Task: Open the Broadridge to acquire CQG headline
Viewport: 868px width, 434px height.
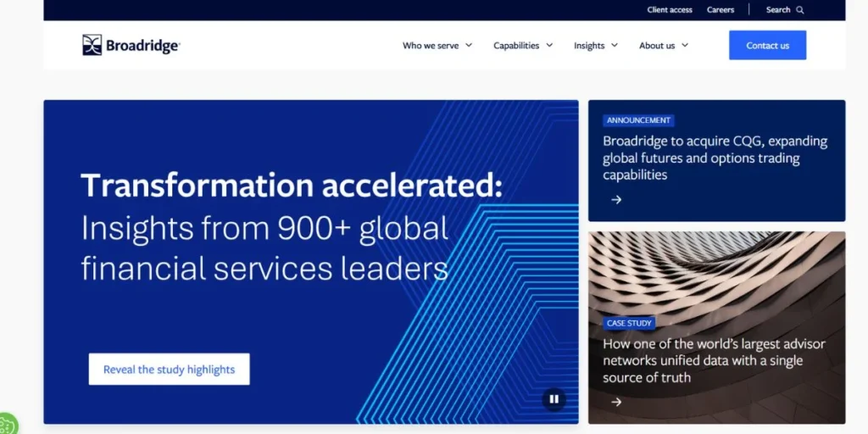Action: (715, 158)
